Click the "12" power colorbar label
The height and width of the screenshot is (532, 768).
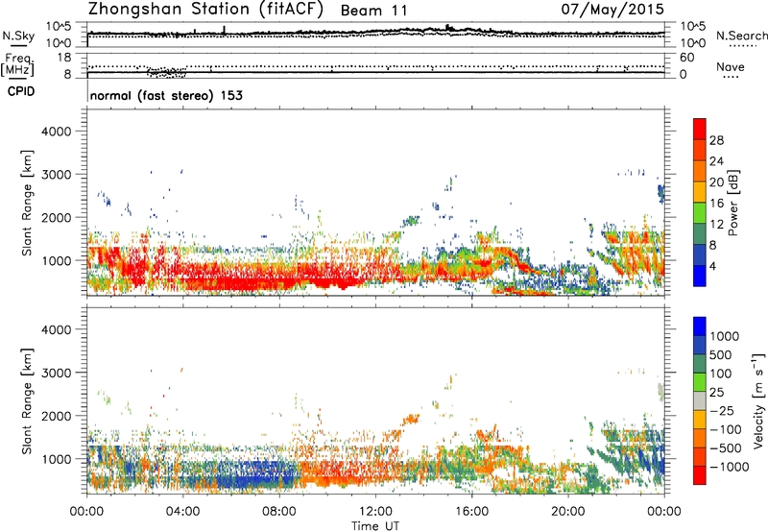(716, 225)
